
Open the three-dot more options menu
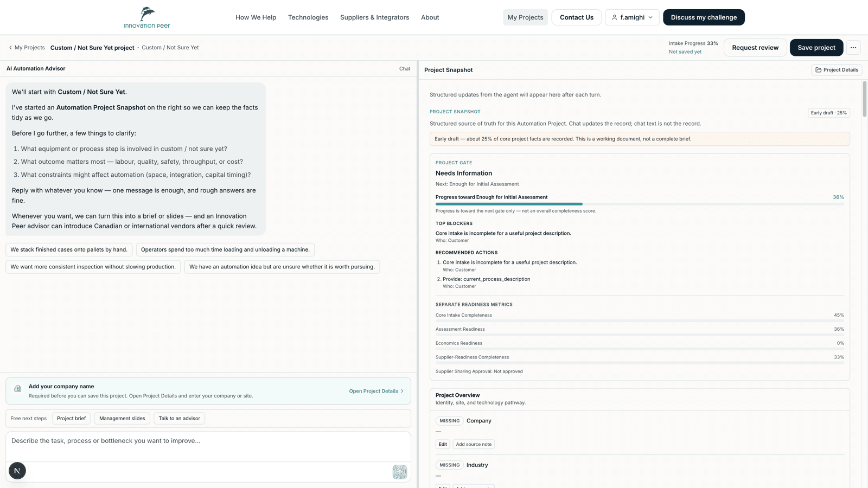tap(853, 48)
